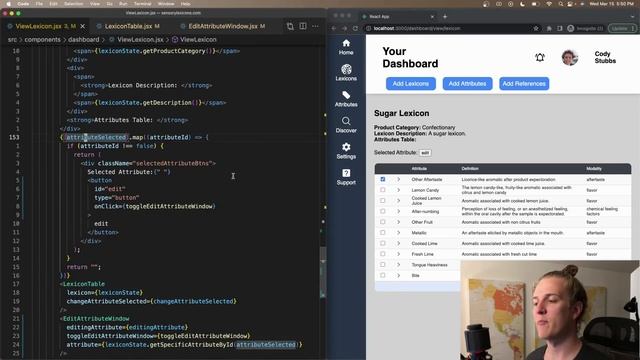This screenshot has height=360, width=640.
Task: Toggle browser side panel icon
Action: [x=560, y=28]
